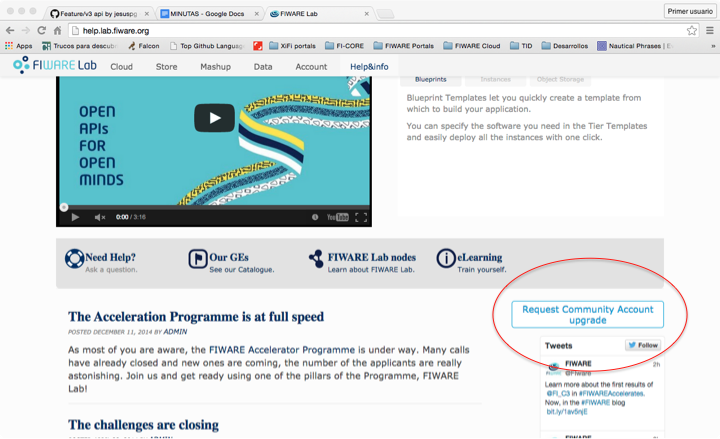Open 'The Acceleration Programme is at full speed' post

pos(196,317)
